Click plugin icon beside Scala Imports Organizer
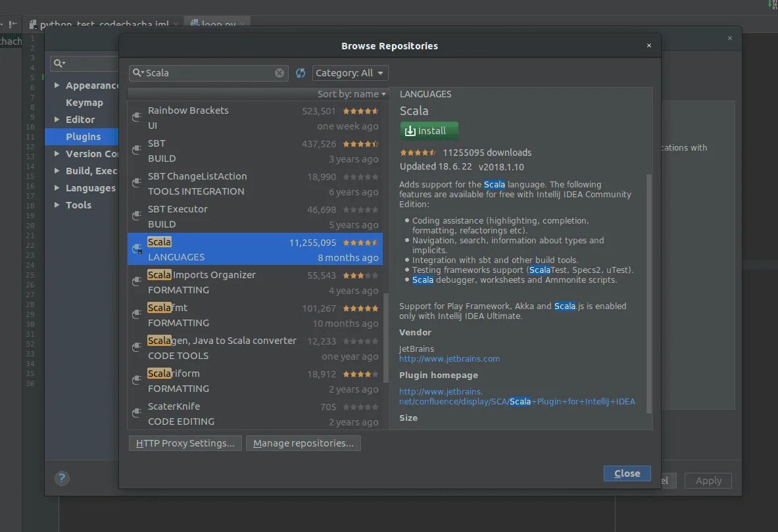 [137, 281]
